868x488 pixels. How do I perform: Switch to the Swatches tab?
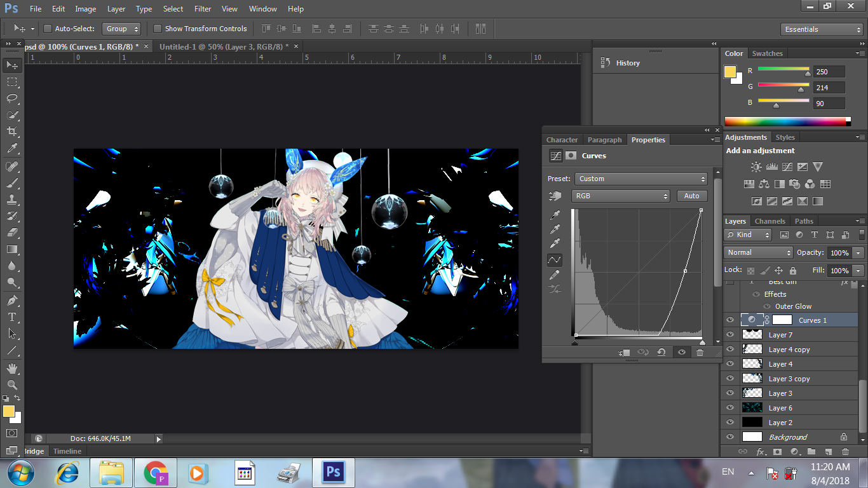pyautogui.click(x=767, y=53)
